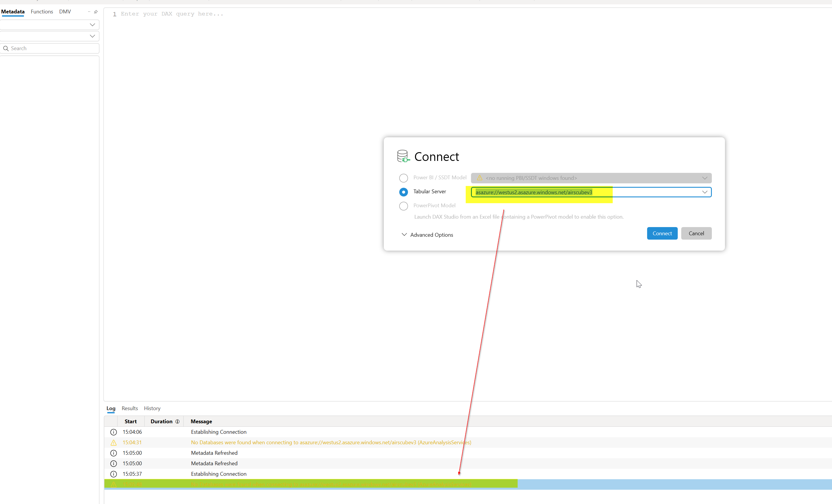
Task: Click the warning icon in the PBI/SSDT model field
Action: point(479,178)
